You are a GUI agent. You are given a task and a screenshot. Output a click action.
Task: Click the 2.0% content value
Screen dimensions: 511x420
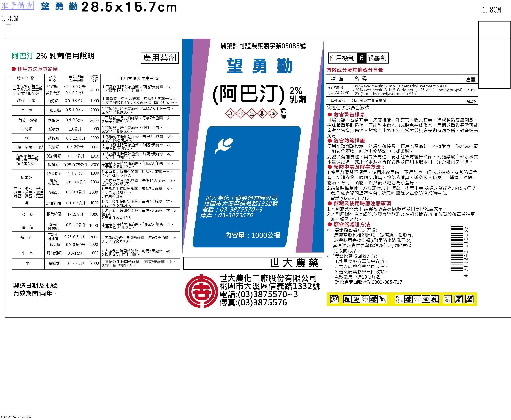(x=471, y=90)
